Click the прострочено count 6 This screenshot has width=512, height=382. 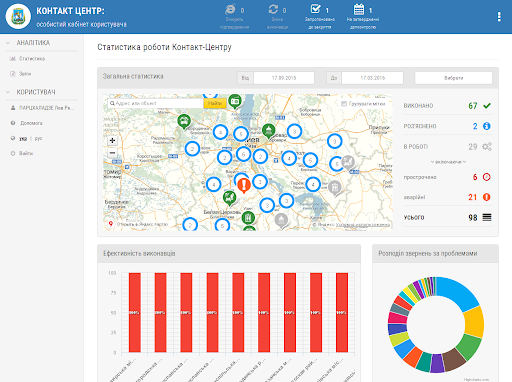tap(475, 177)
